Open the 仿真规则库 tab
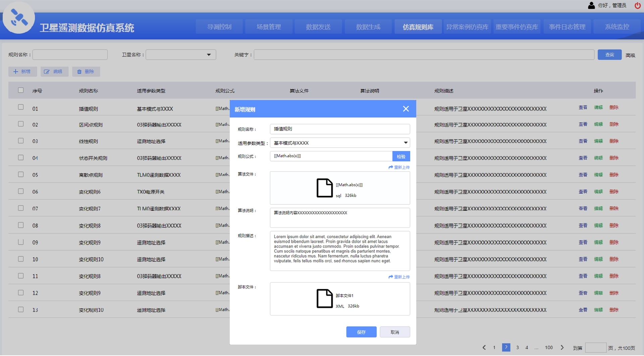 (418, 27)
